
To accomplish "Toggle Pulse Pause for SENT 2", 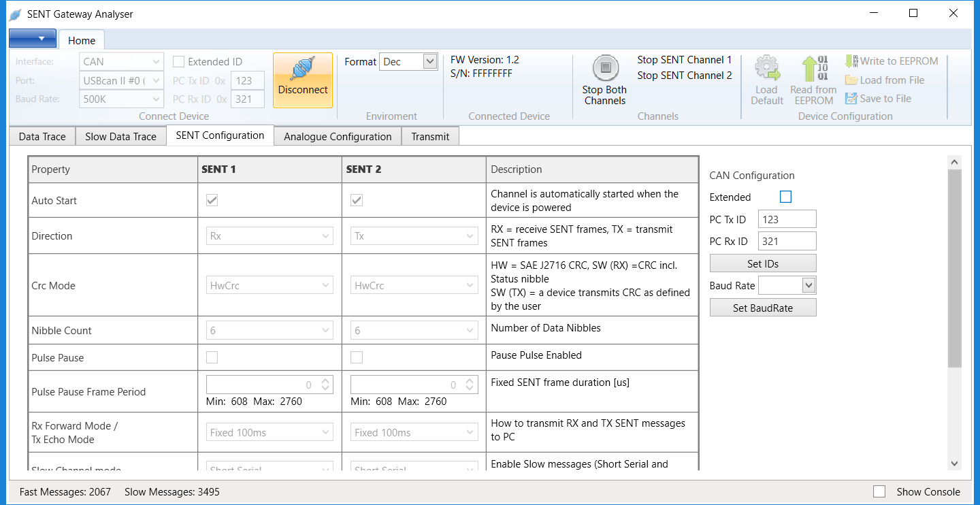I will (356, 357).
